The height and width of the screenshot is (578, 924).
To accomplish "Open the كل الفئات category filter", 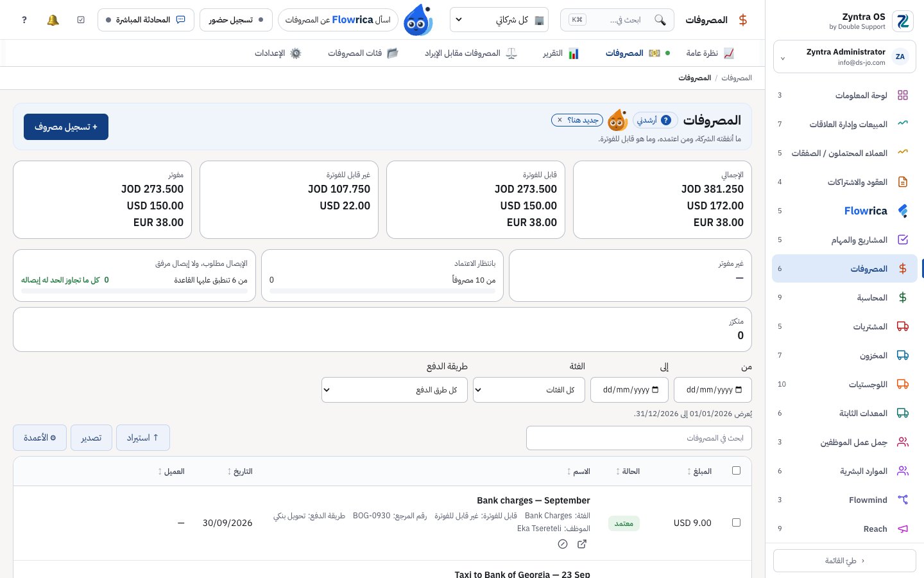I will click(x=529, y=390).
